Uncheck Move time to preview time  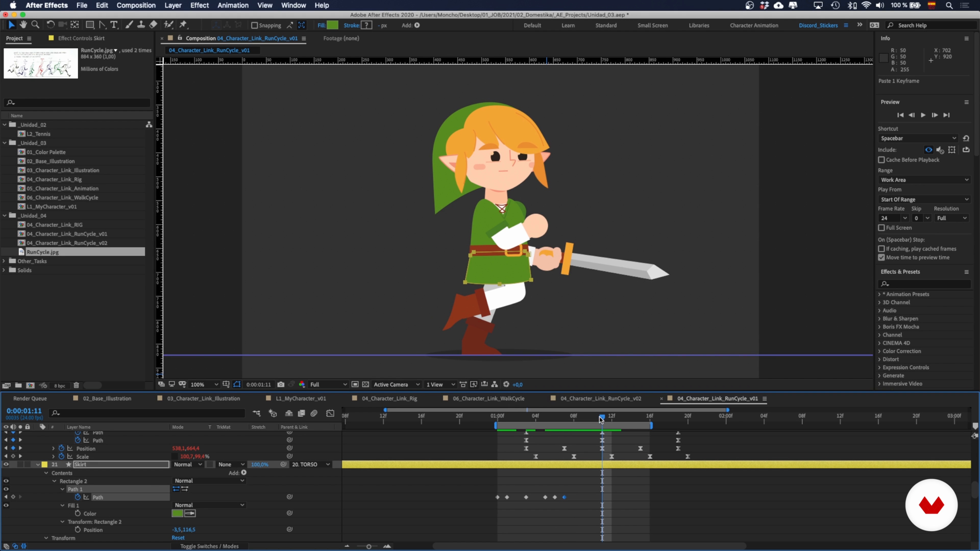click(881, 257)
